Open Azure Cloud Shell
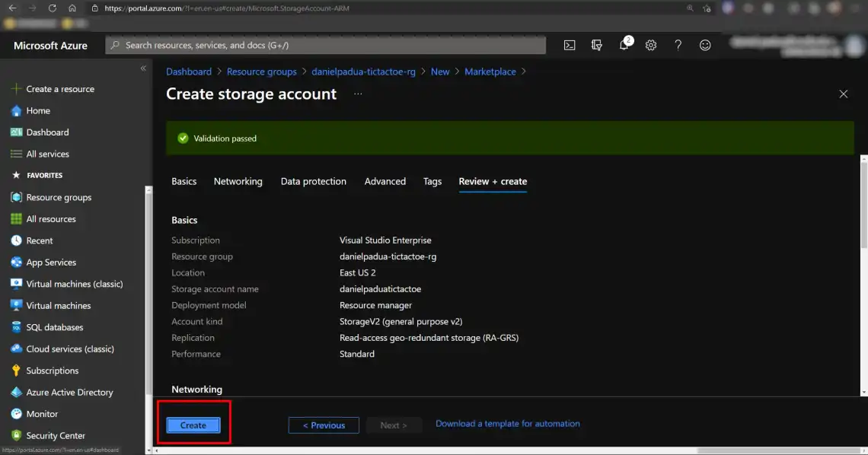868x455 pixels. (569, 45)
